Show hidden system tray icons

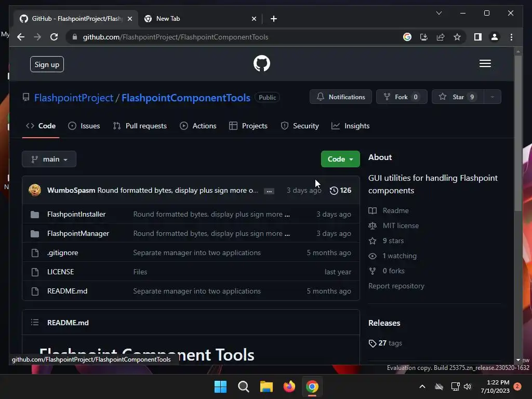point(422,387)
